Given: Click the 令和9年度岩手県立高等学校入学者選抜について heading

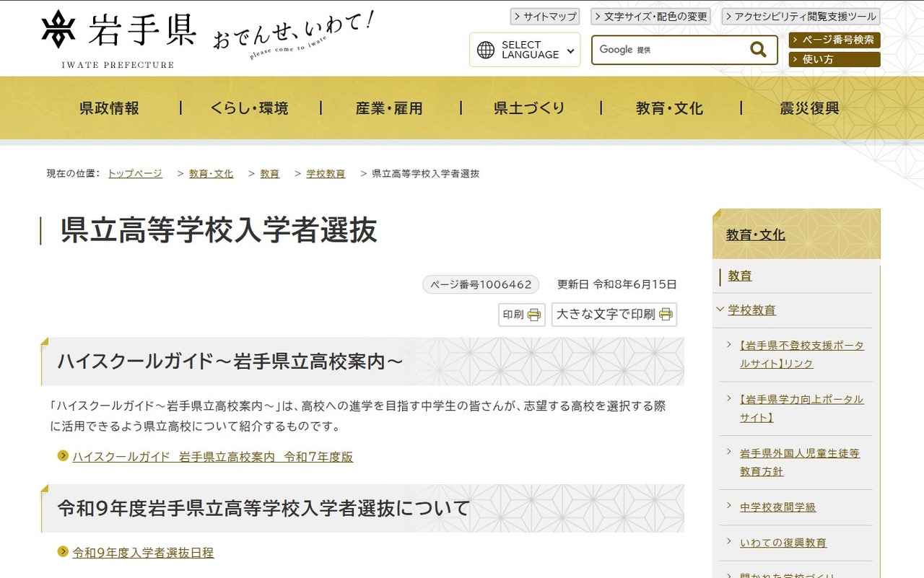Looking at the screenshot, I should 263,508.
